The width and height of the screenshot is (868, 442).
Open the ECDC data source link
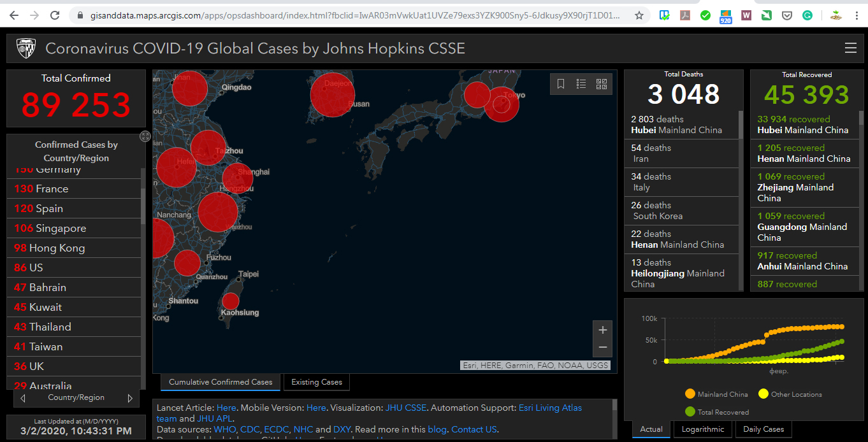pyautogui.click(x=276, y=429)
